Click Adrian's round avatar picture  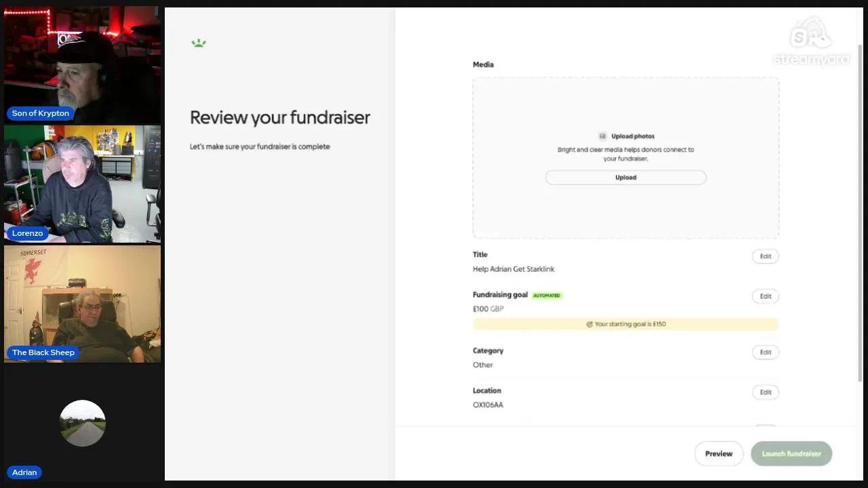pyautogui.click(x=83, y=423)
